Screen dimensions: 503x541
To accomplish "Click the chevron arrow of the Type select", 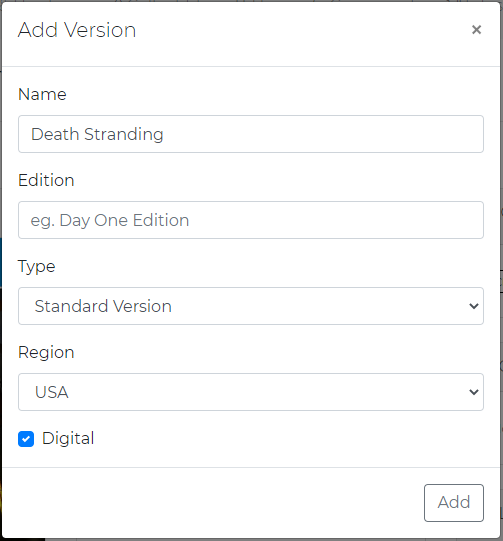I will 474,306.
